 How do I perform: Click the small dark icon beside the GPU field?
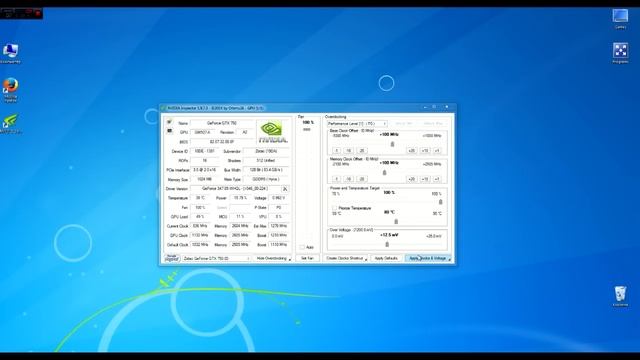point(169,131)
